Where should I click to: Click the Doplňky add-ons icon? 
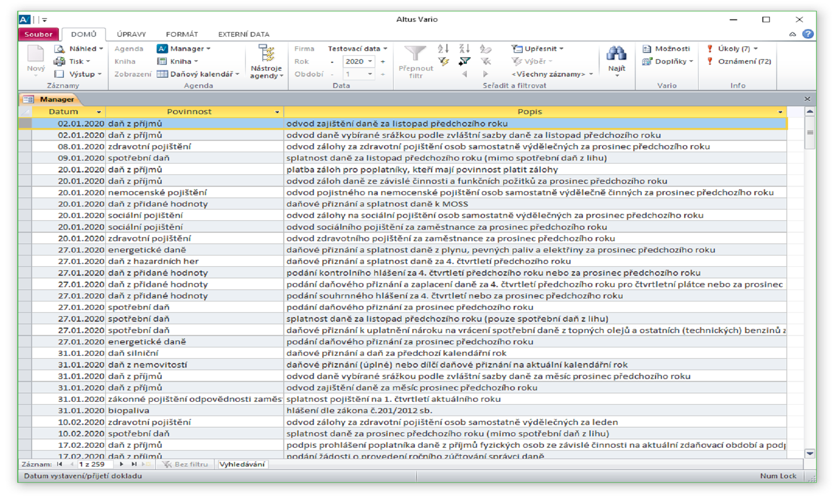647,61
